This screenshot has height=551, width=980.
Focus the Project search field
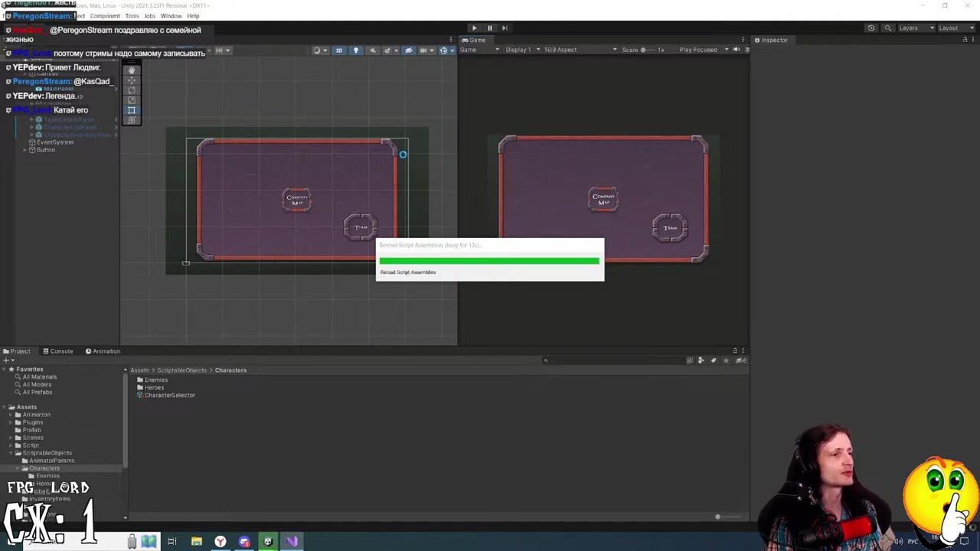(614, 360)
